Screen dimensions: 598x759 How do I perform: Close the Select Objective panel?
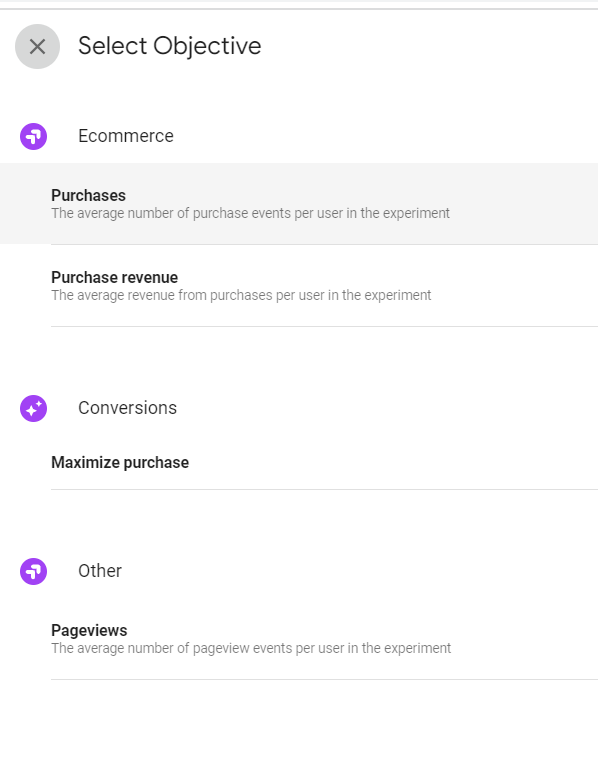37,46
